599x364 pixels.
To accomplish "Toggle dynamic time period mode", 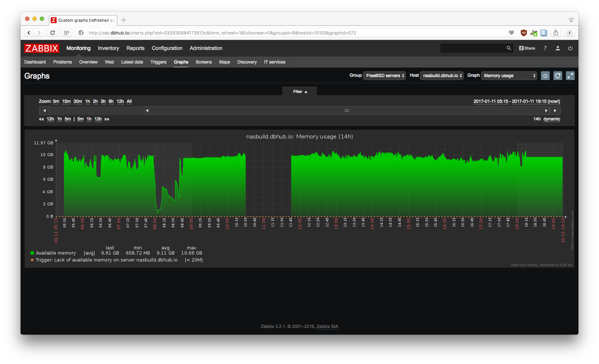I will [552, 119].
